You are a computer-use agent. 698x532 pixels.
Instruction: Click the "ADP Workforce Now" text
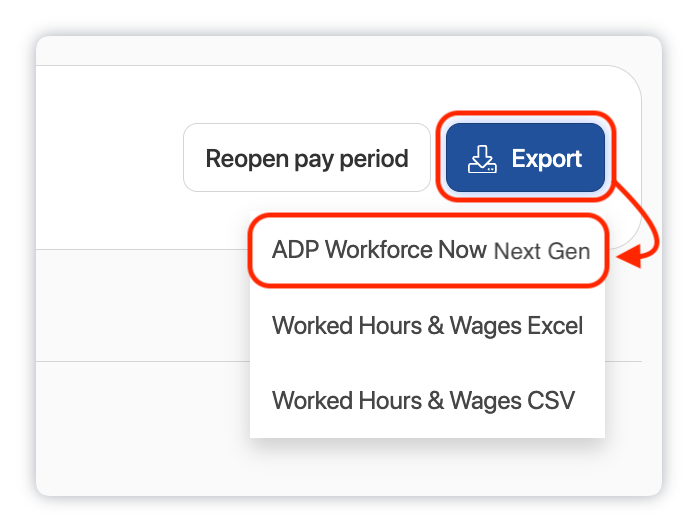tap(379, 251)
